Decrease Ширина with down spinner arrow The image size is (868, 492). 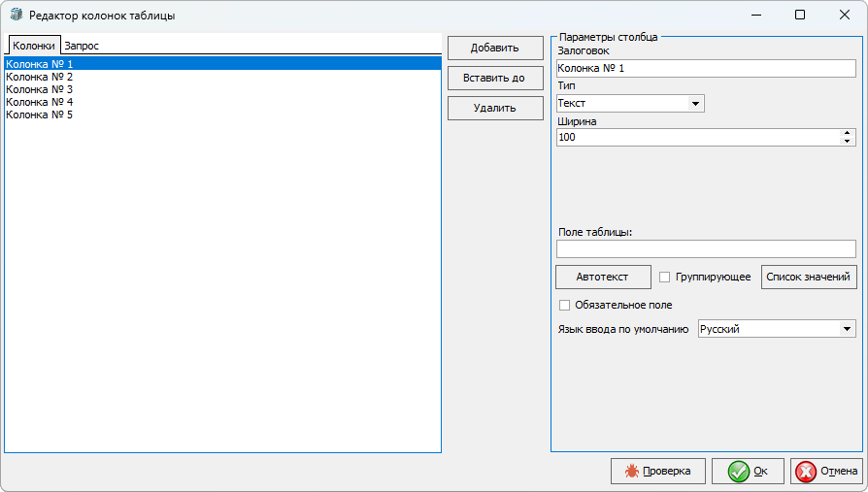847,141
